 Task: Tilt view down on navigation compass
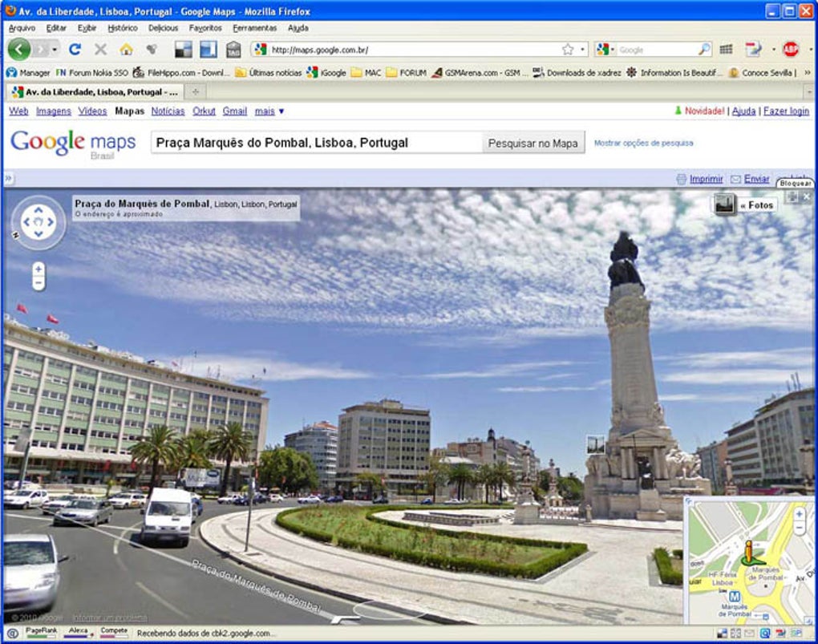(x=38, y=235)
